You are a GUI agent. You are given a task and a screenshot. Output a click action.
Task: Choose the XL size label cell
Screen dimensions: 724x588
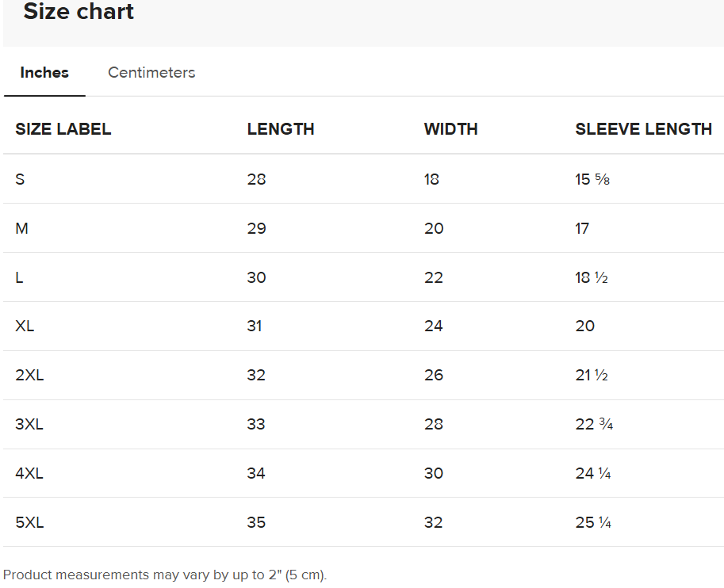(25, 326)
